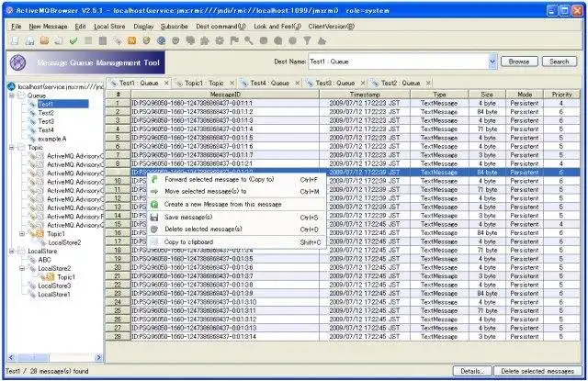Click the magnifier search toolbar icon
588x381 pixels.
point(249,40)
